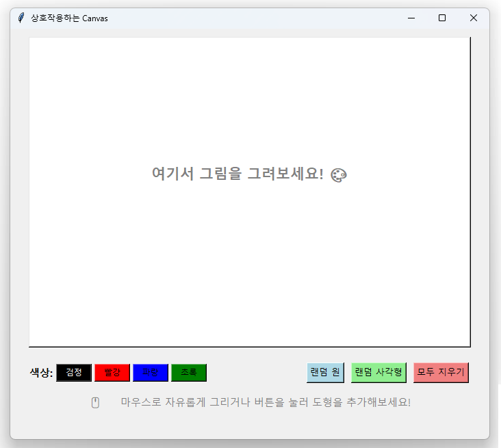Image resolution: width=501 pixels, height=448 pixels.
Task: Click the mouse icon beside the hint text
Action: [95, 403]
